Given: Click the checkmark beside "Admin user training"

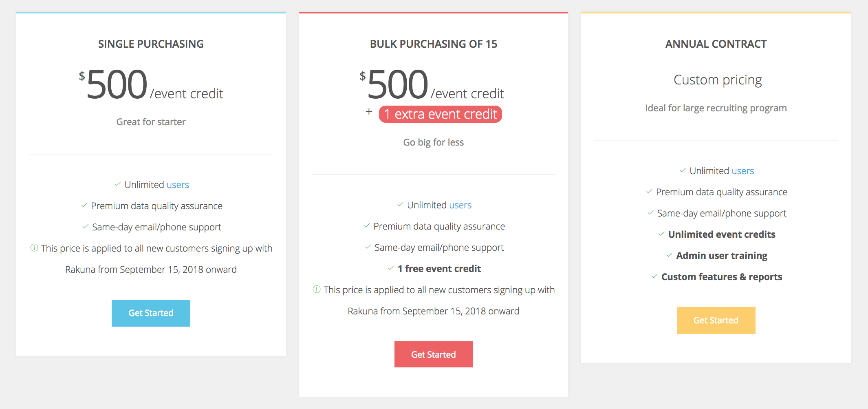Looking at the screenshot, I should [670, 255].
